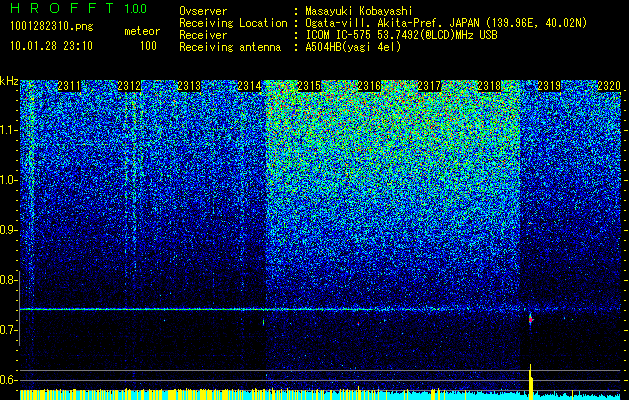Click the Receiving Location label
This screenshot has width=629, height=400.
click(x=233, y=23)
